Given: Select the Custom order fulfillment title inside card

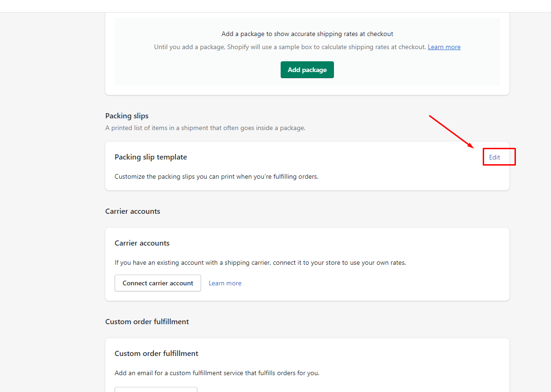Looking at the screenshot, I should coord(156,354).
